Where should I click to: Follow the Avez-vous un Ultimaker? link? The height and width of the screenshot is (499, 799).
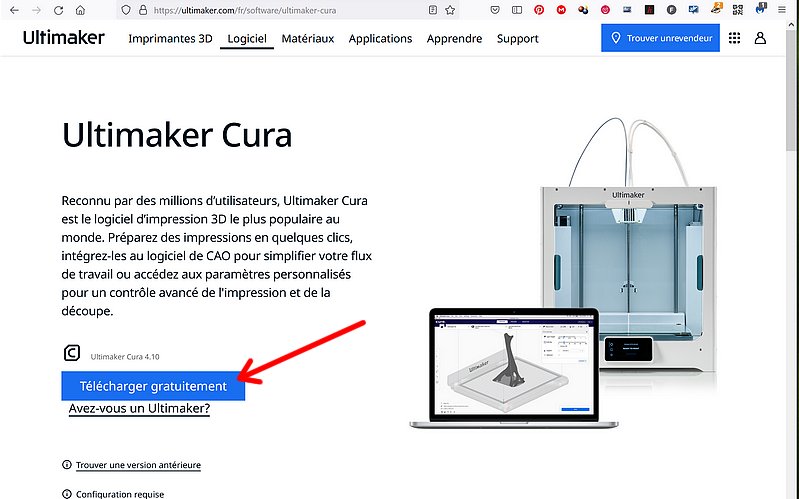tap(139, 408)
